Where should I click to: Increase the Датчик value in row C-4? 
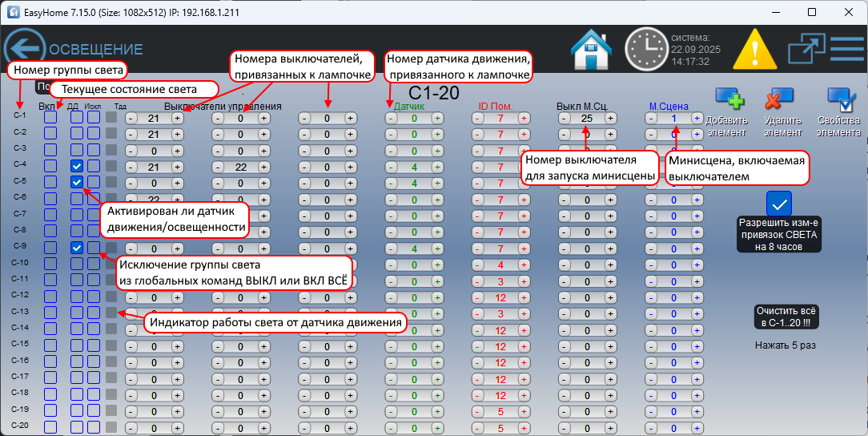437,167
